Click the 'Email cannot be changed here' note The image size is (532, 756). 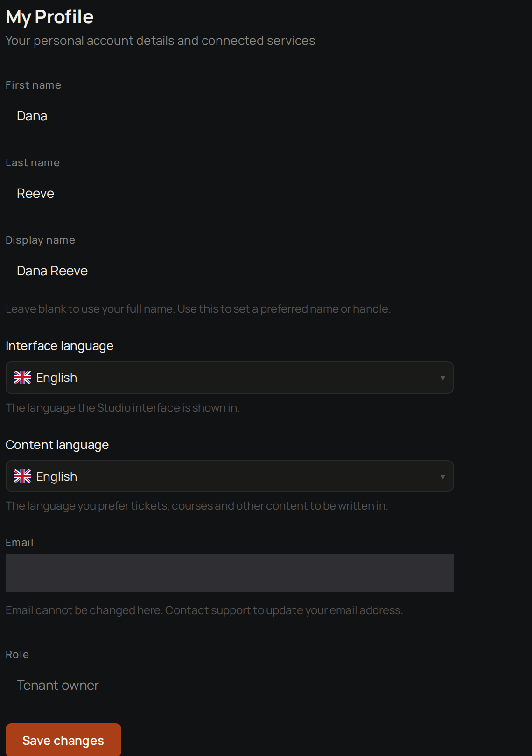point(204,610)
